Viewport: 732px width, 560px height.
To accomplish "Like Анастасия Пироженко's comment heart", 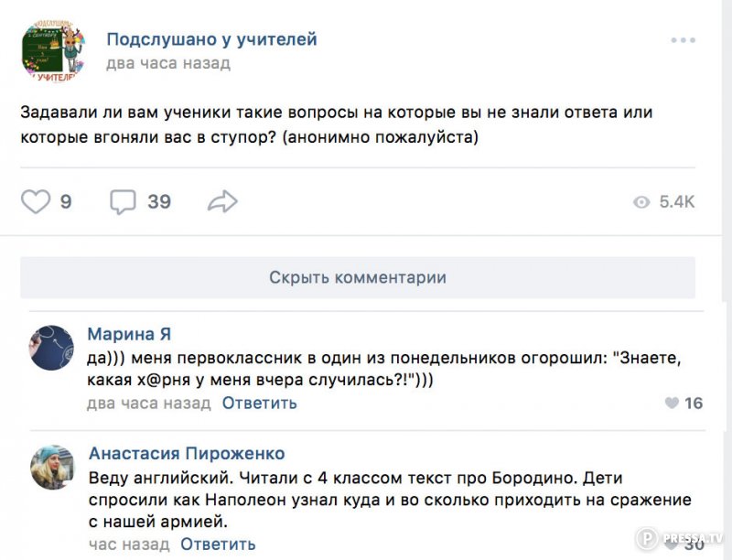I will (x=673, y=544).
